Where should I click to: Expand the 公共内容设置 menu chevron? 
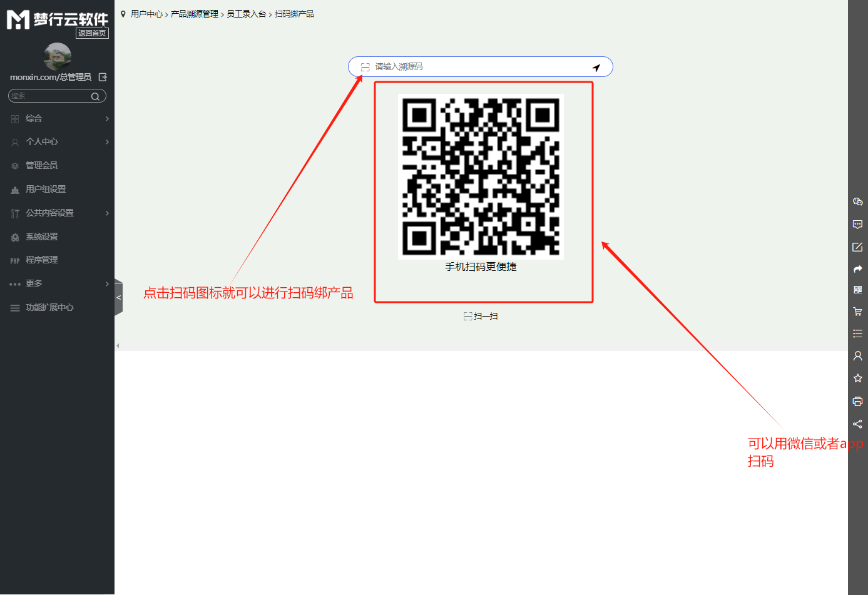tap(107, 213)
